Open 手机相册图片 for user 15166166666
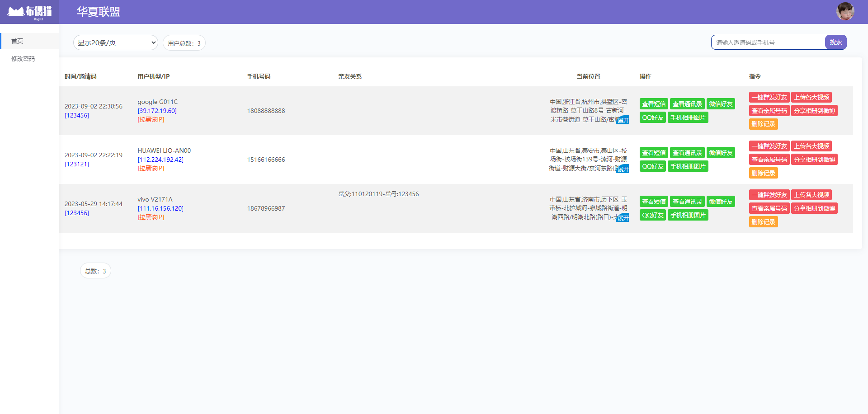 688,166
